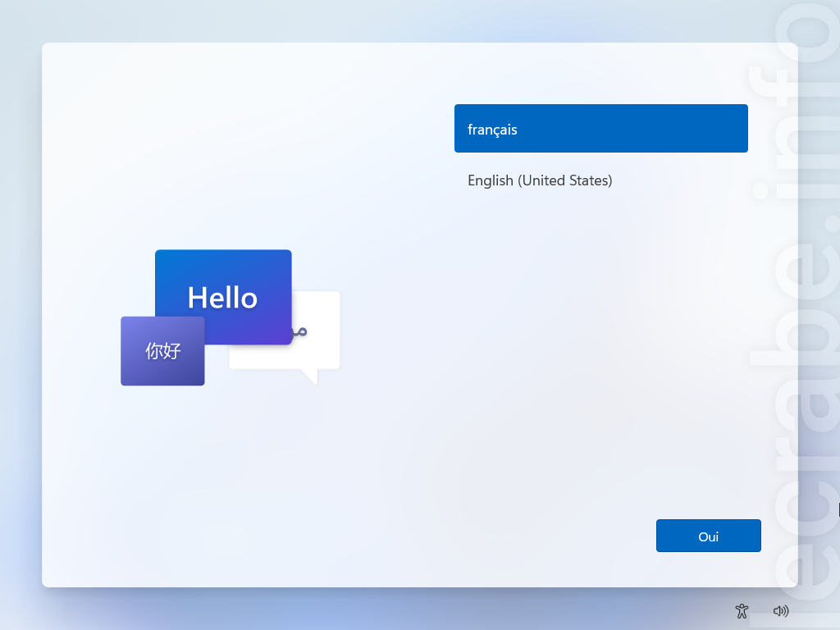Click the tail of the white speech bubble
Image resolution: width=840 pixels, height=630 pixels.
pos(311,376)
